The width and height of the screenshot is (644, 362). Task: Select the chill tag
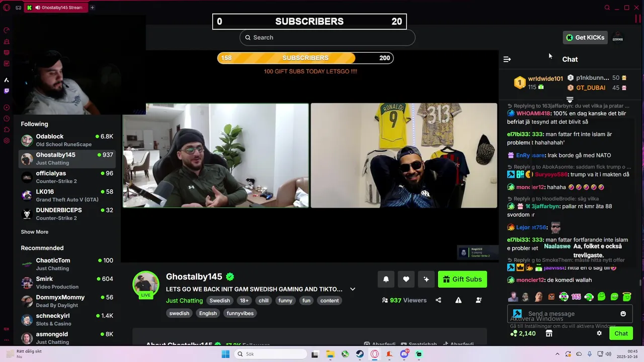tap(264, 301)
